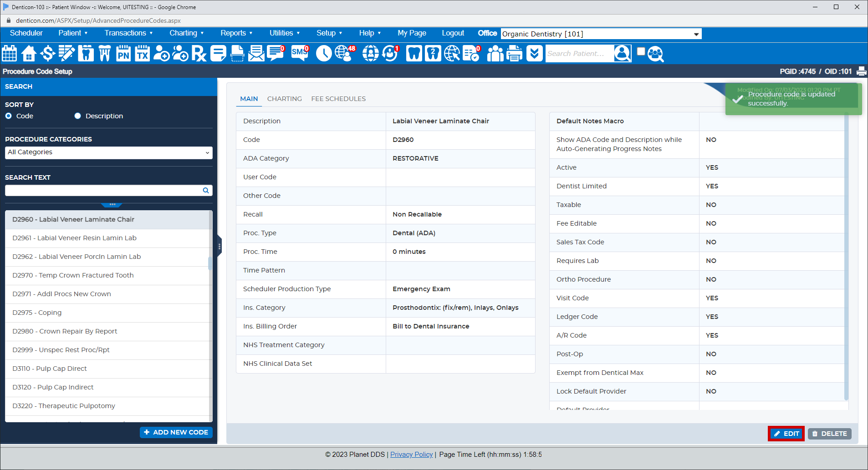Switch to the FEE SCHEDULES tab
Viewport: 868px width, 470px height.
point(338,99)
